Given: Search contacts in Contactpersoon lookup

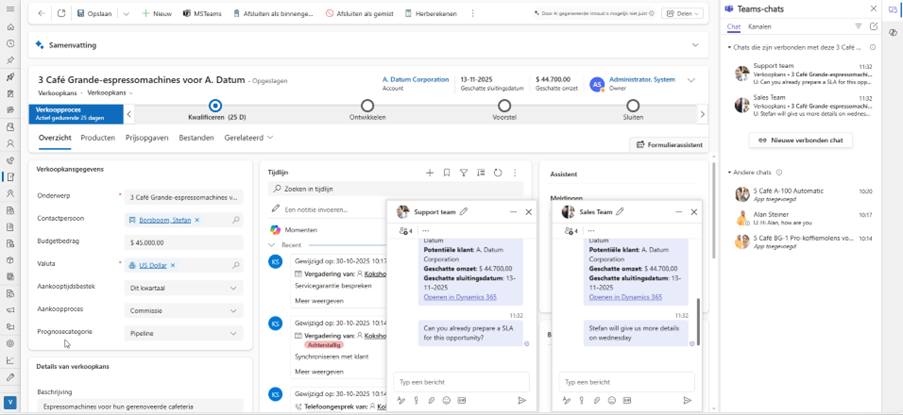Looking at the screenshot, I should coord(236,220).
